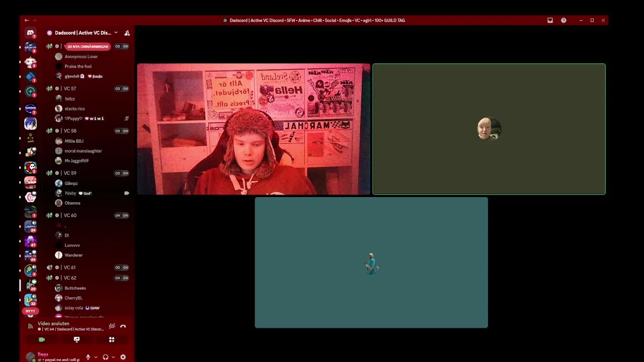Toggle camera in the voice panel
Screen dimensions: 644x362
coord(42,340)
